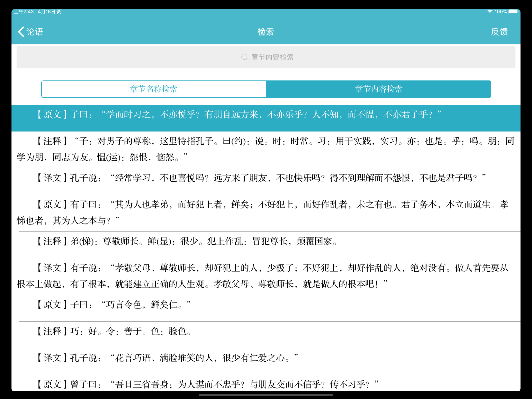Tap the magnifier icon in search field
Viewport: 532px width, 399px height.
(245, 57)
